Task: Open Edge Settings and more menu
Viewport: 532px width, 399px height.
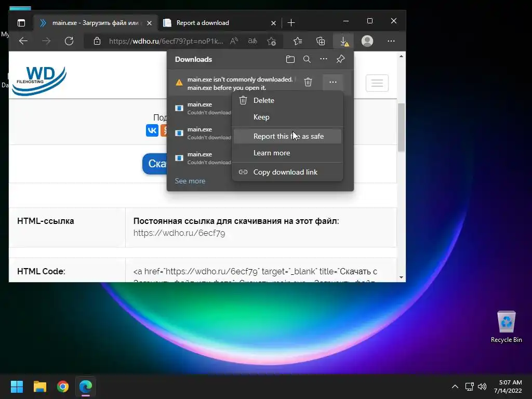Action: (391, 41)
